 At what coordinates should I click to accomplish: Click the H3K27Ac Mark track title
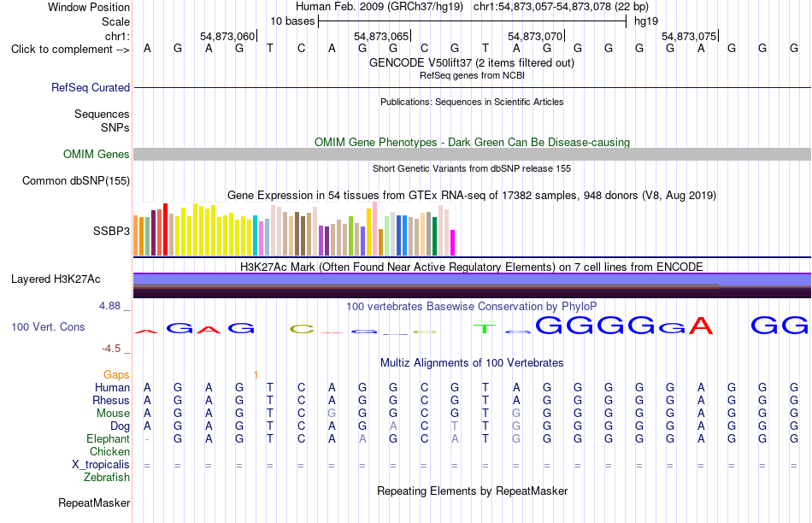[472, 267]
